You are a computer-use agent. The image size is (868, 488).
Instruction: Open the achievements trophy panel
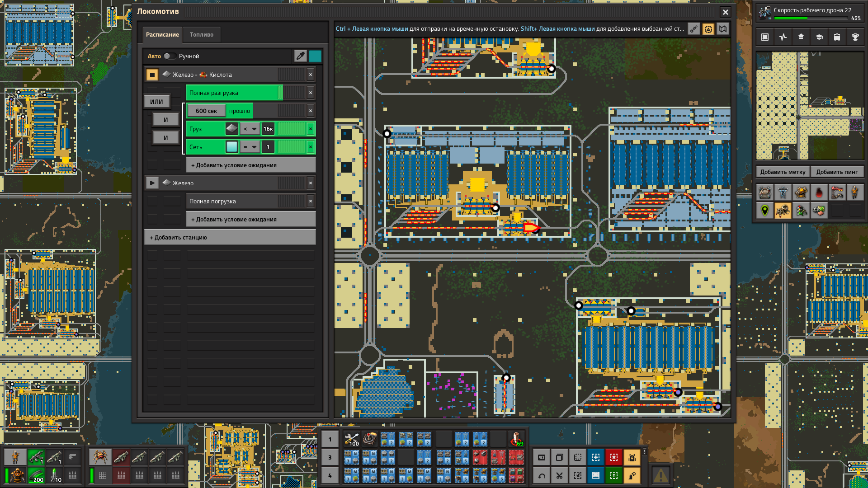[855, 37]
